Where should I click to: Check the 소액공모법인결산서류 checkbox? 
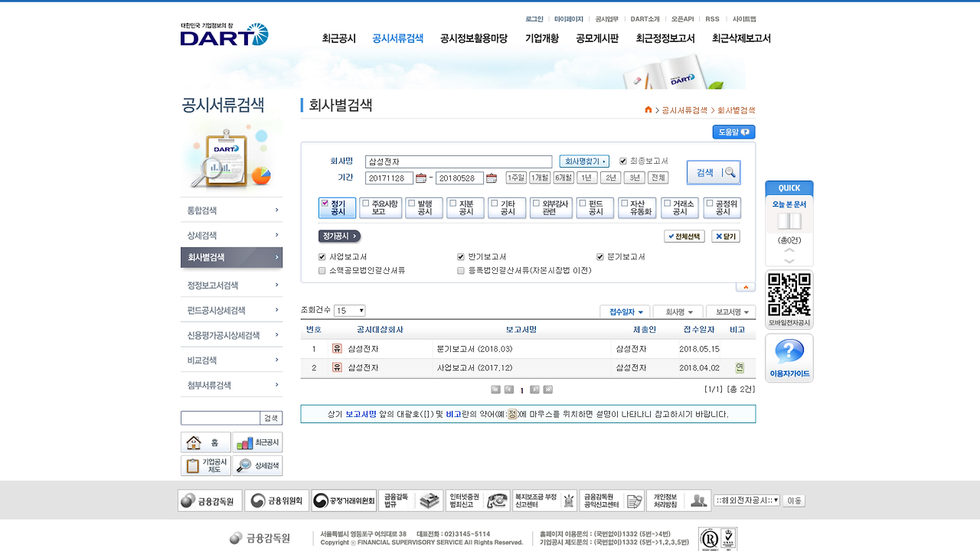[x=322, y=271]
